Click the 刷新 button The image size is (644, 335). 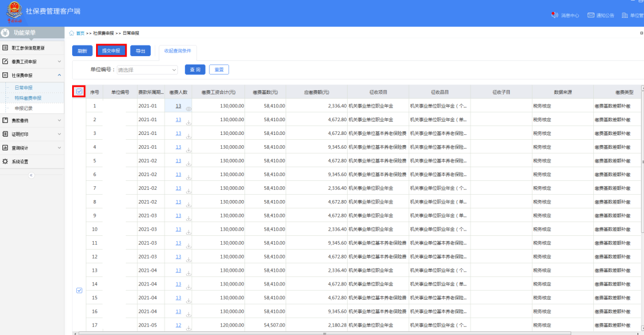point(82,51)
